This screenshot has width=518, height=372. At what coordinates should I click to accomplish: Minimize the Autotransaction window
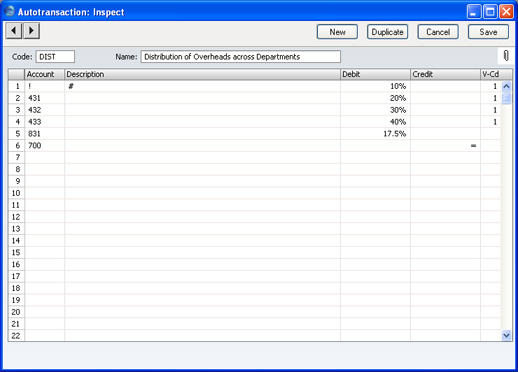pos(474,12)
